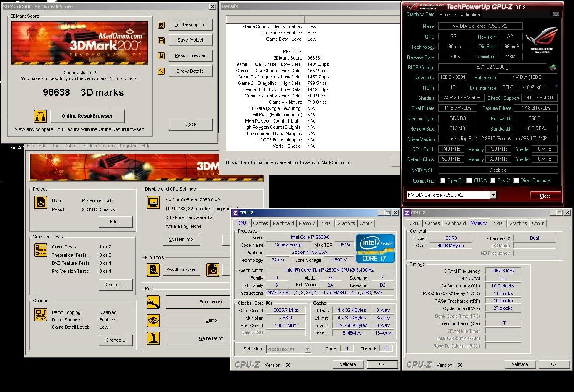Click the Game Demo joystick icon
This screenshot has width=574, height=392.
[153, 338]
